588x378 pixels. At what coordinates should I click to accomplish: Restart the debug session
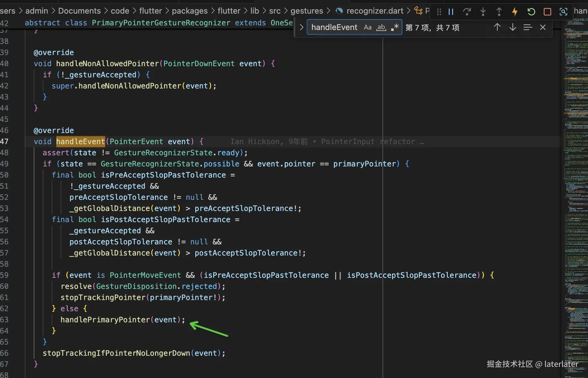pos(531,12)
